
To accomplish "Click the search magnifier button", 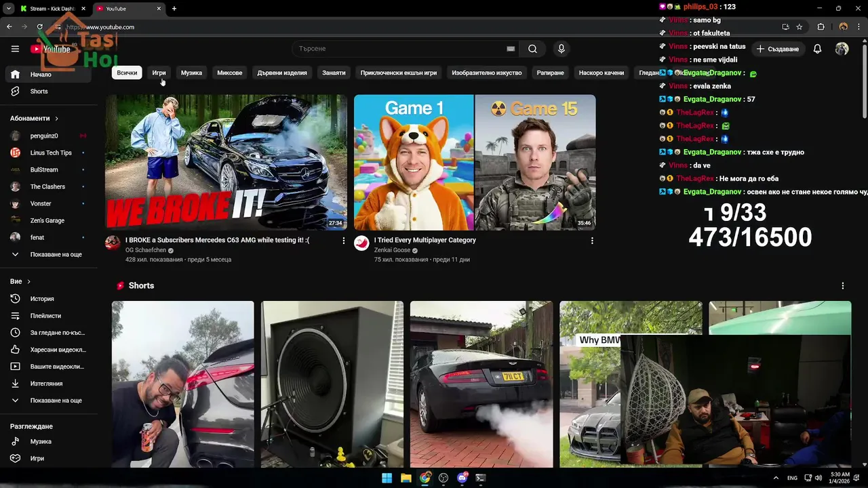I will coord(533,49).
